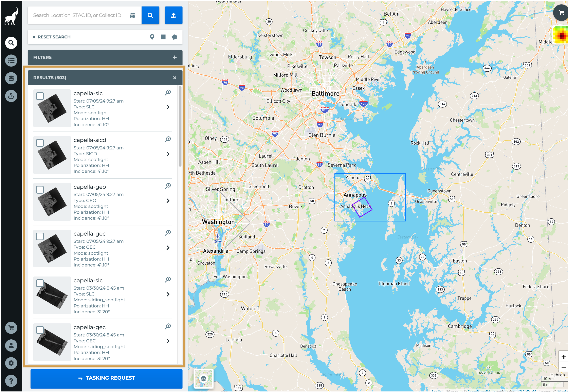Zoom to capella-gec 03/30/24 footprint
This screenshot has height=392, width=568.
tap(168, 326)
